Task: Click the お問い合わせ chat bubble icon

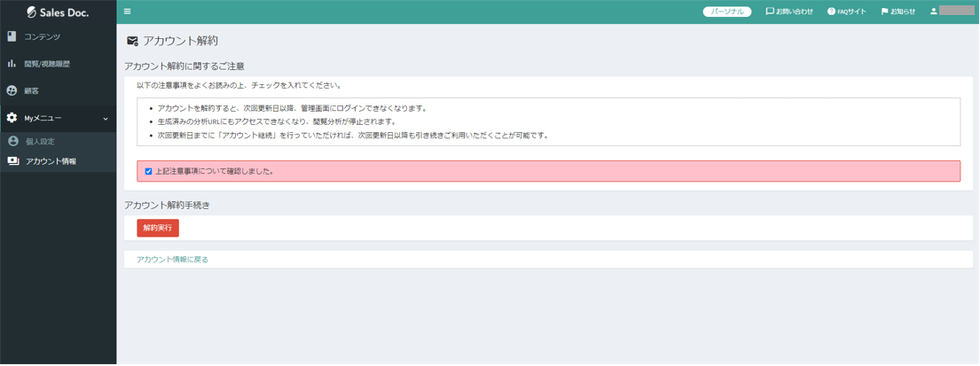Action: [x=770, y=12]
